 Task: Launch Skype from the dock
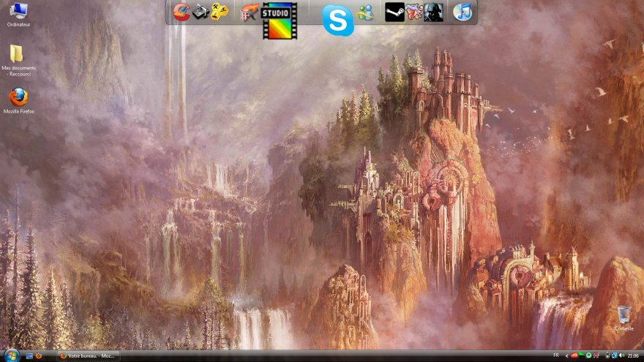(337, 20)
